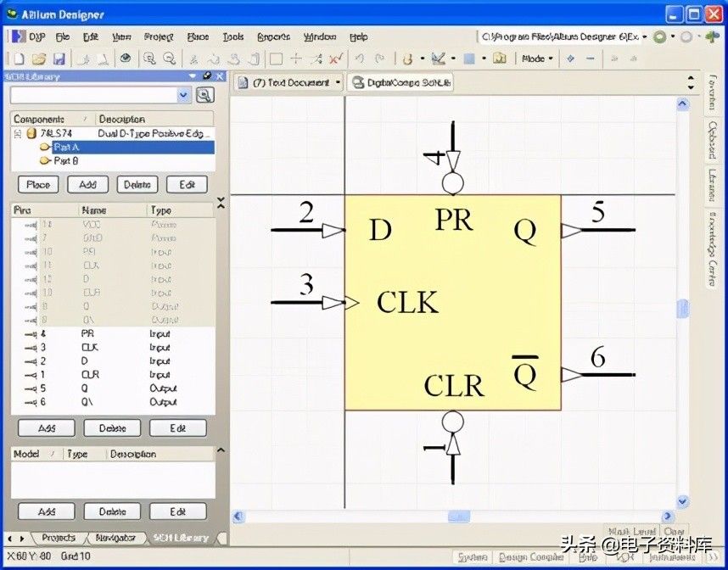Collapse the 74LS74 component tree node

(18, 134)
